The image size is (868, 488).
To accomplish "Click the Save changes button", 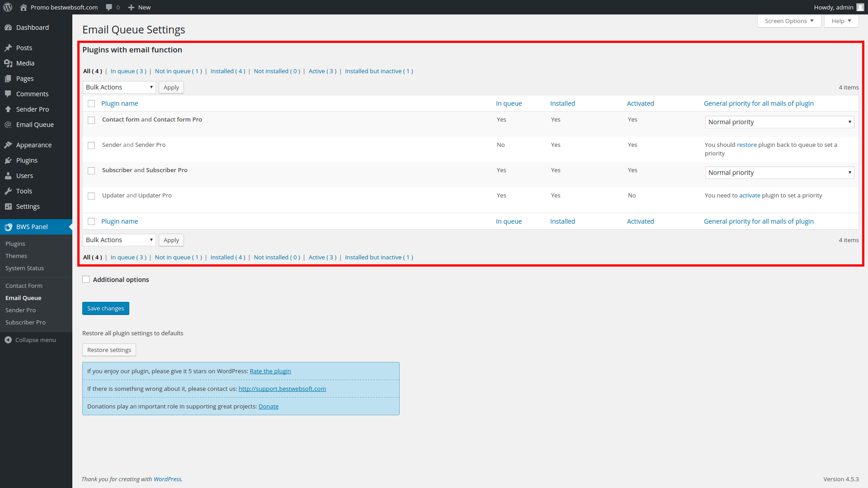I will 106,308.
